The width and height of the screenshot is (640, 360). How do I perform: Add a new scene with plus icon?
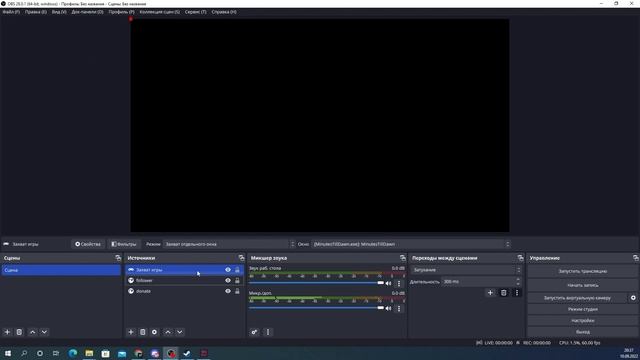point(7,332)
